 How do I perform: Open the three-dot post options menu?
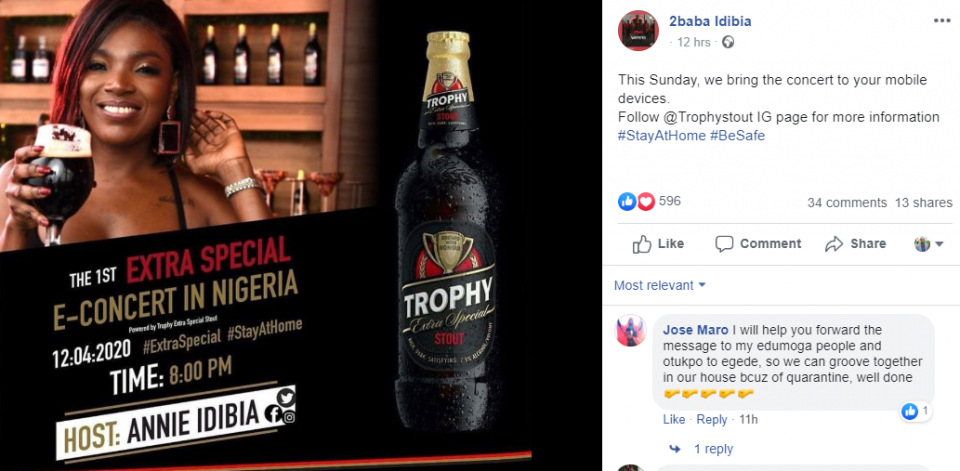tap(942, 21)
